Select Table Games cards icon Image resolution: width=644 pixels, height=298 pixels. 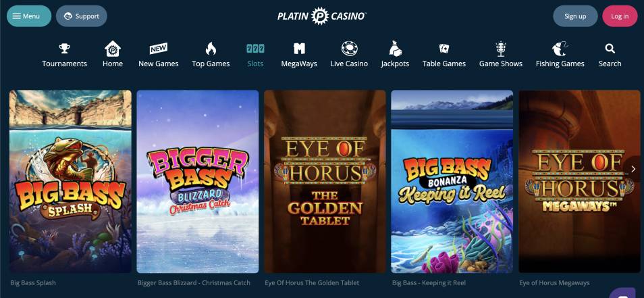[x=444, y=49]
